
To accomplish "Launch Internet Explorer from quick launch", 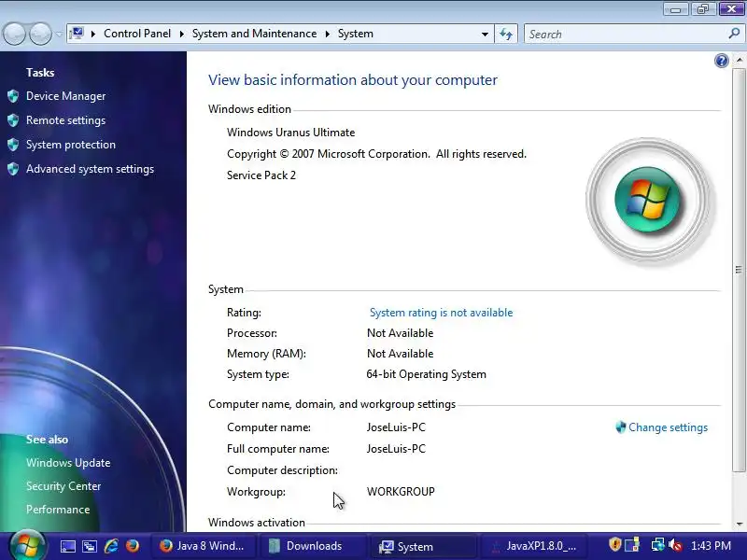I will pos(111,546).
